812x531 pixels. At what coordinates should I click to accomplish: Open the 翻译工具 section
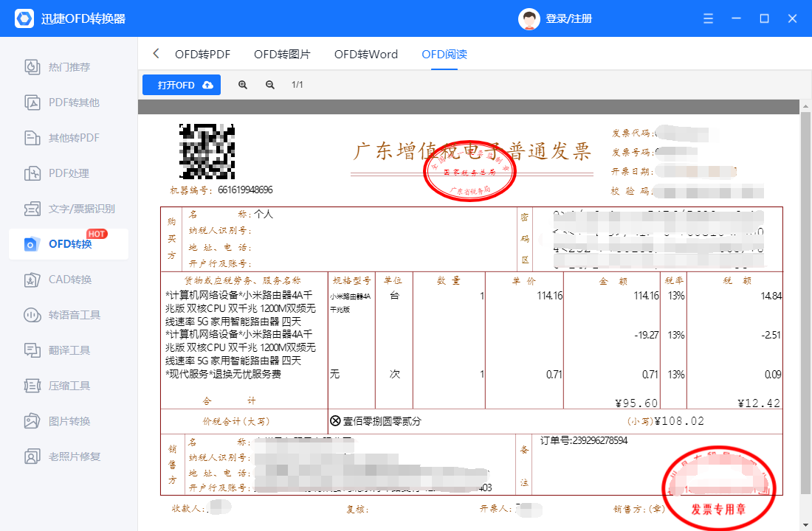pos(67,350)
